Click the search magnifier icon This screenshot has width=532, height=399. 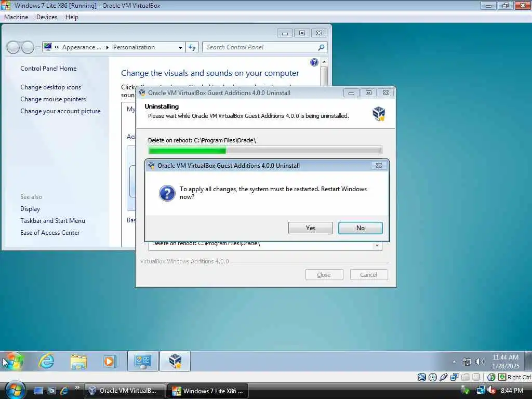[321, 47]
